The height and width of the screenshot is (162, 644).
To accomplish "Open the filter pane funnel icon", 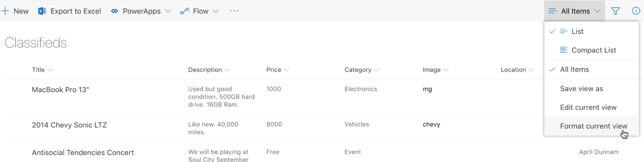I will point(615,11).
